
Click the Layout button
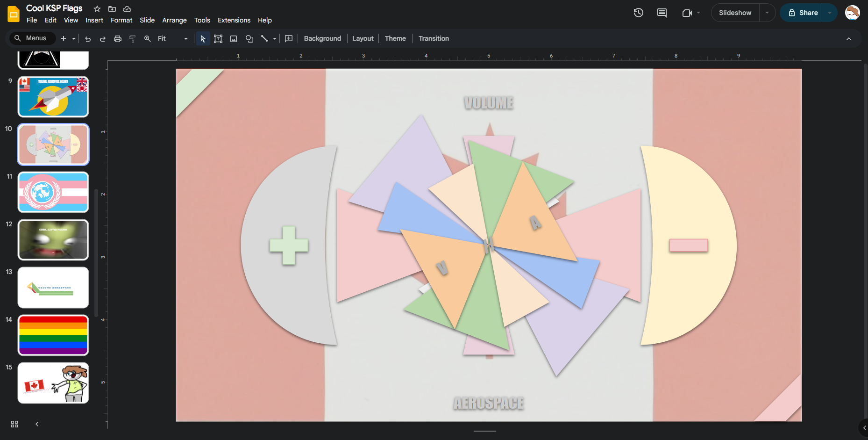pos(363,38)
